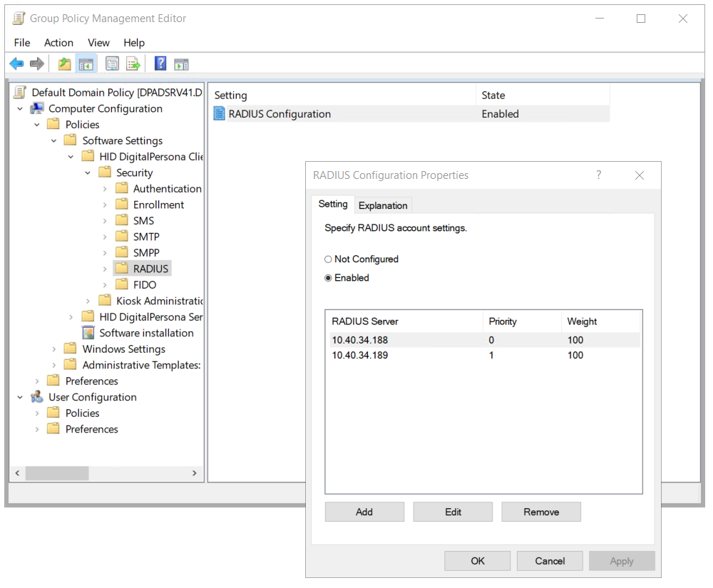
Task: Open Properties using the toolbar icon
Action: (x=112, y=64)
